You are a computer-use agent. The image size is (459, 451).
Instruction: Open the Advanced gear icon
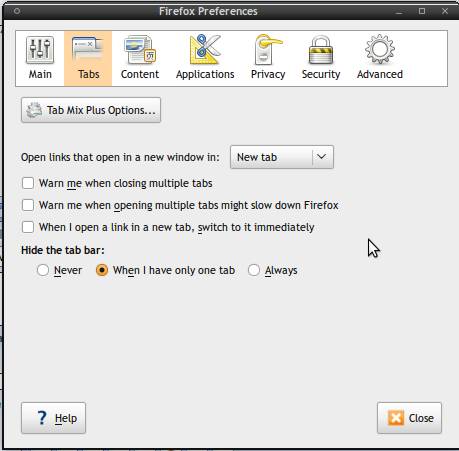click(380, 50)
